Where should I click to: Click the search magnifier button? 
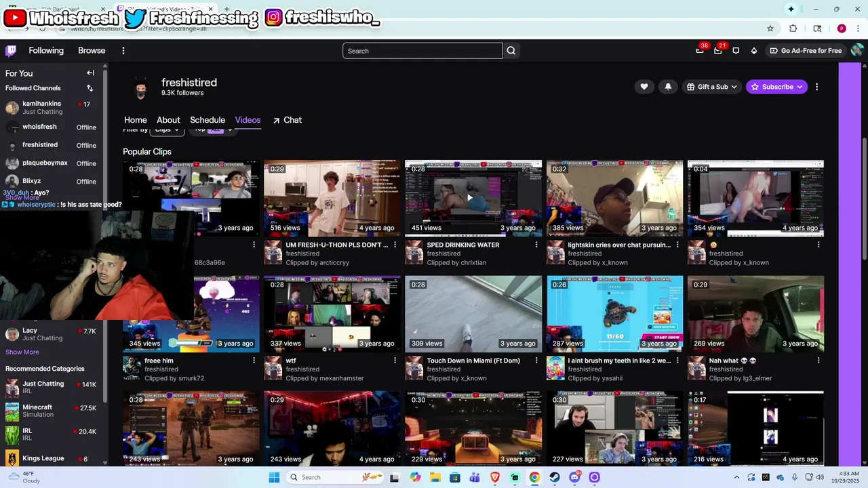[x=511, y=51]
